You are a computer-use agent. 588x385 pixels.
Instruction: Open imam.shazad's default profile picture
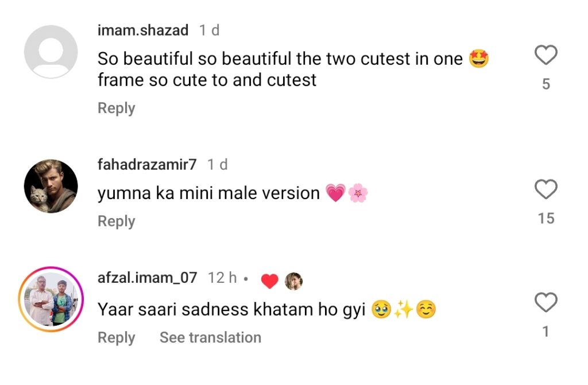(51, 52)
